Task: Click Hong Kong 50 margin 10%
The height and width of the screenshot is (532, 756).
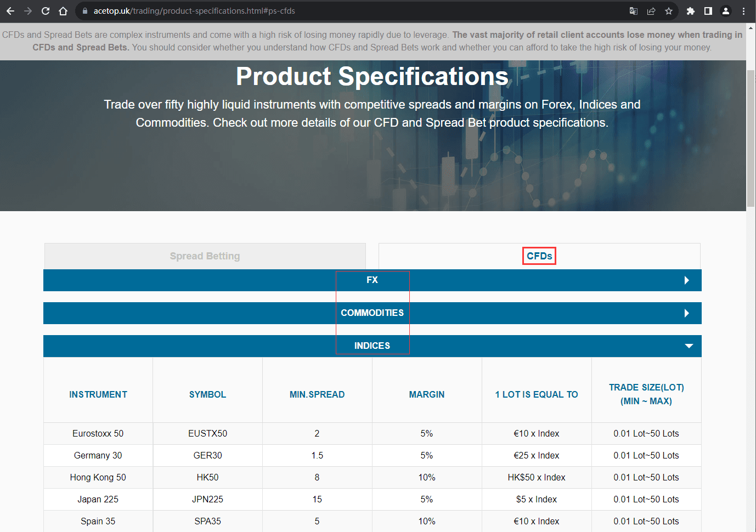Action: tap(427, 478)
